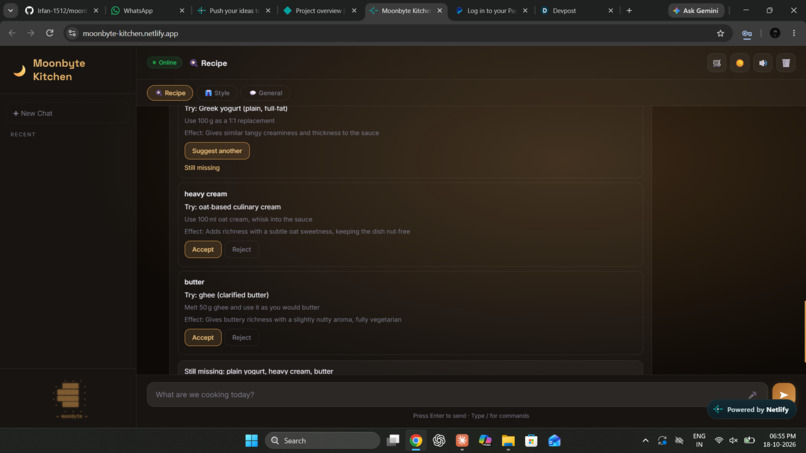Switch to the General mode tab
Image resolution: width=806 pixels, height=453 pixels.
click(265, 93)
